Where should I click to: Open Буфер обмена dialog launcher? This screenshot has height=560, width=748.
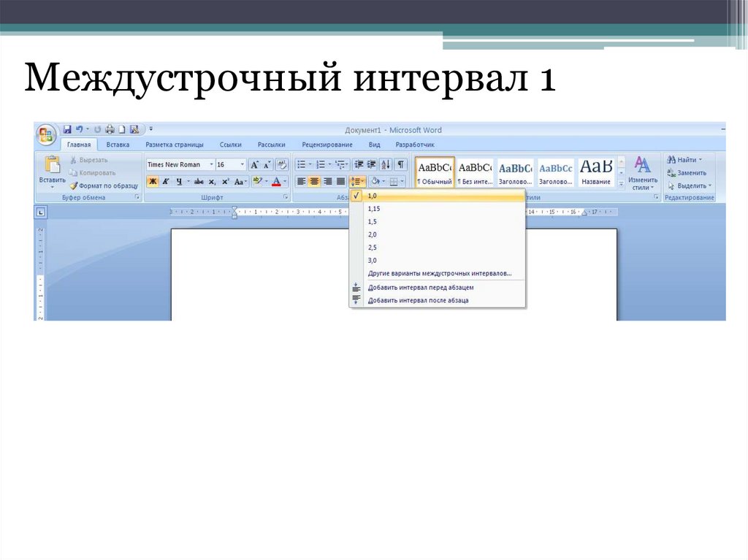[137, 197]
